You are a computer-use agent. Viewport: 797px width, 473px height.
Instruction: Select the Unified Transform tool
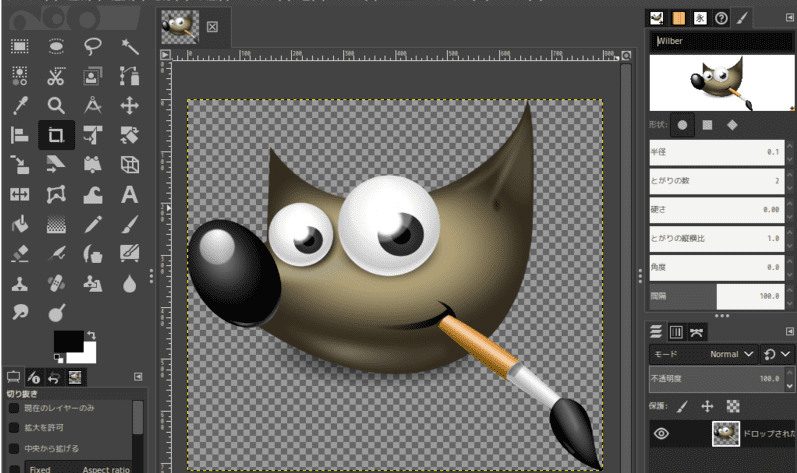(93, 135)
